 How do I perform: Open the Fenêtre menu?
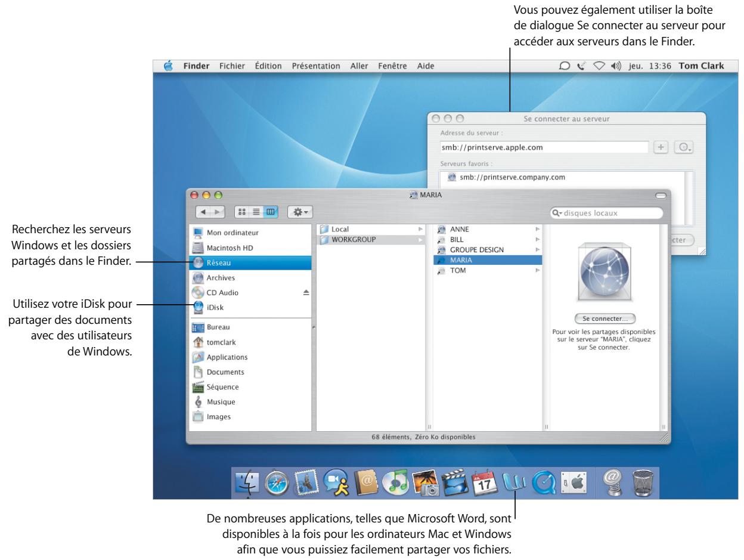(392, 66)
